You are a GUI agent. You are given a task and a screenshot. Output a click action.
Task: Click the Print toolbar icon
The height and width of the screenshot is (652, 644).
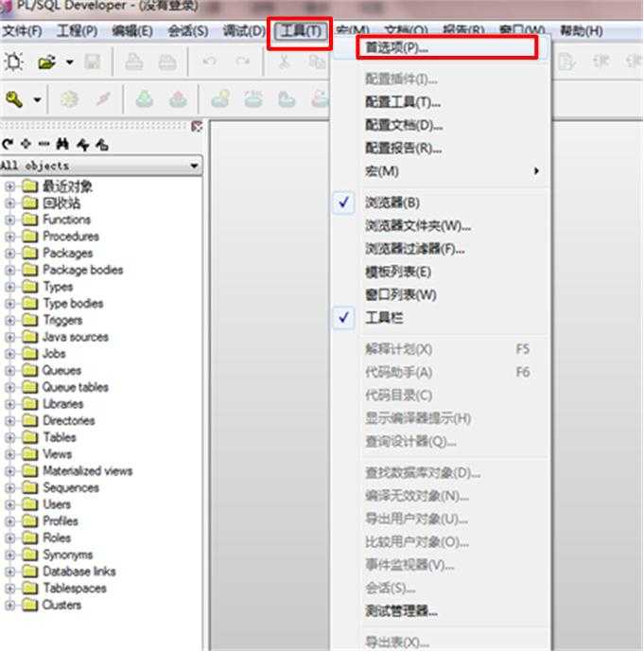pyautogui.click(x=133, y=62)
